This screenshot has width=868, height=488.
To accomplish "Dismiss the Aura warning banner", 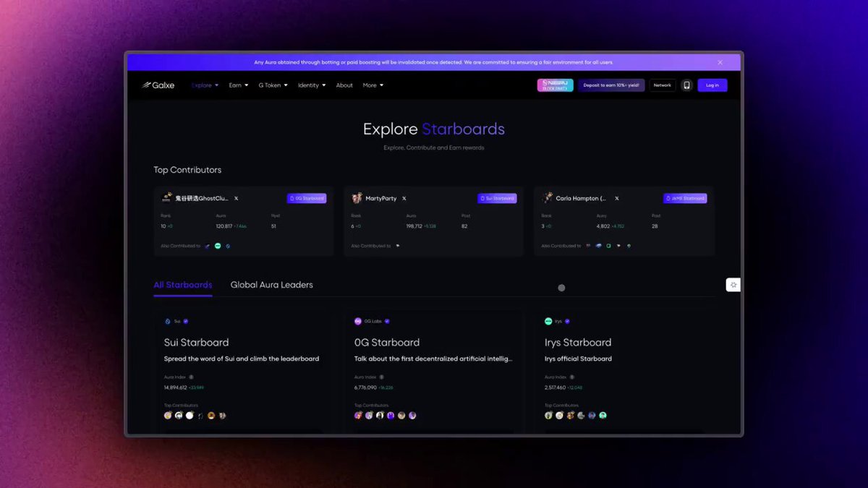I will click(x=720, y=62).
